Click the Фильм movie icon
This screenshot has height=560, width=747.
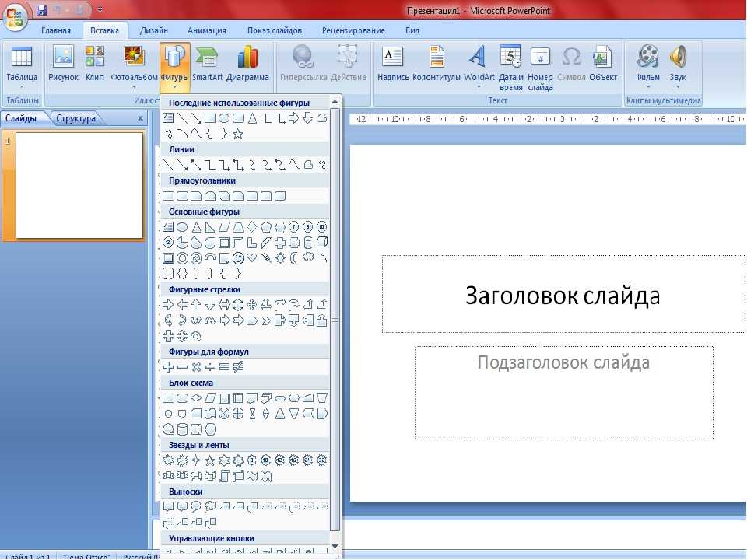(648, 57)
